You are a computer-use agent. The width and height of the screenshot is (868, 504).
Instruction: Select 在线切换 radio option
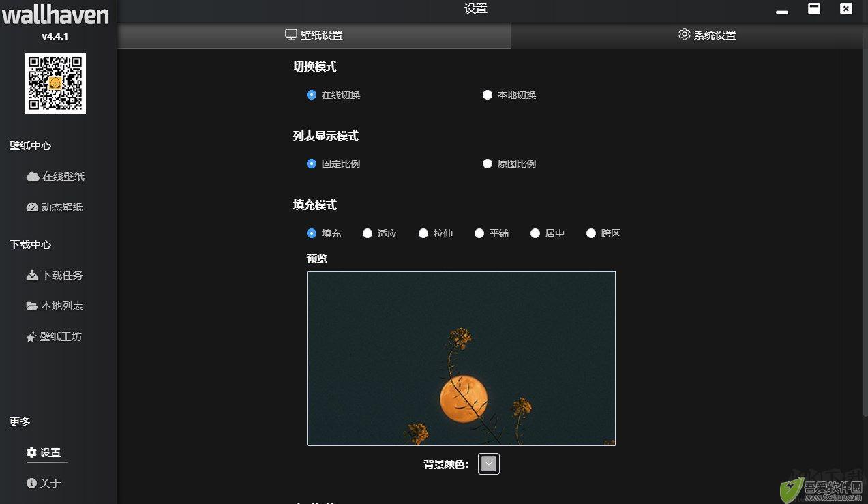[x=333, y=95]
